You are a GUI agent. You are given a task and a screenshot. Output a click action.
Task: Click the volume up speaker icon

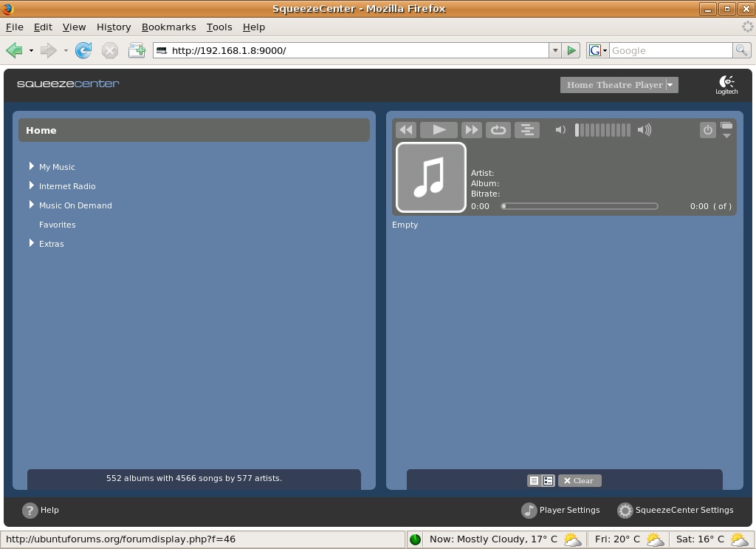click(645, 130)
